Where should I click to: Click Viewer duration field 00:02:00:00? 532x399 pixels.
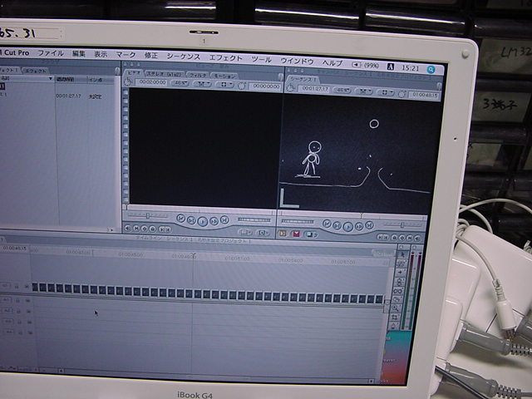pos(153,82)
